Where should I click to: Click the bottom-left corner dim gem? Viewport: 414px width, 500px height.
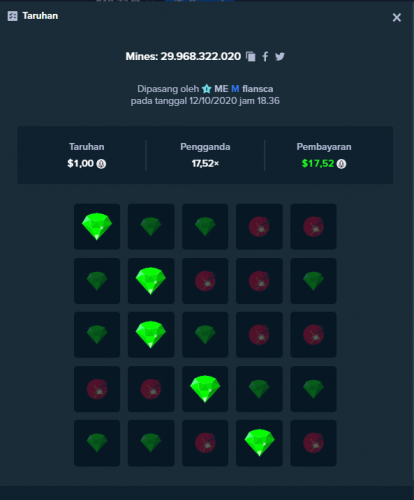[x=97, y=443]
